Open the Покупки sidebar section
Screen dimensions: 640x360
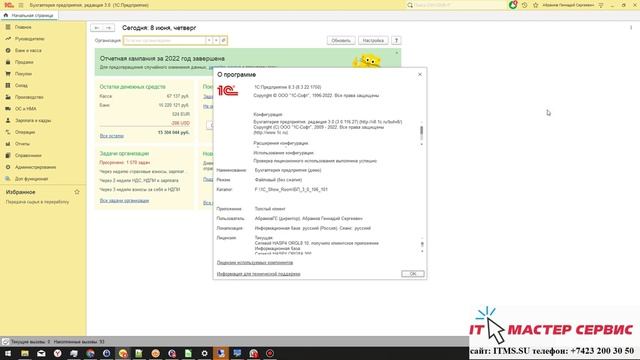pyautogui.click(x=23, y=74)
